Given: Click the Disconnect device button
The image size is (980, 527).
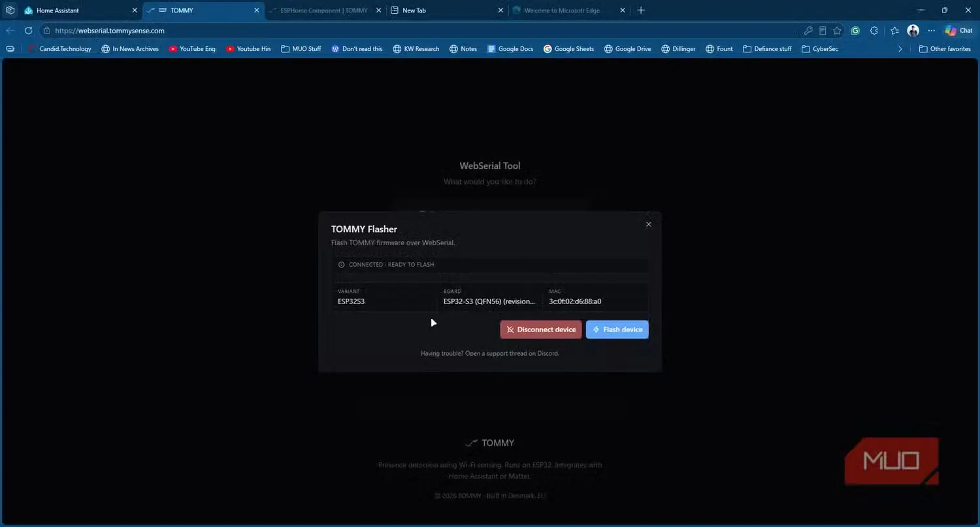Looking at the screenshot, I should pos(541,330).
